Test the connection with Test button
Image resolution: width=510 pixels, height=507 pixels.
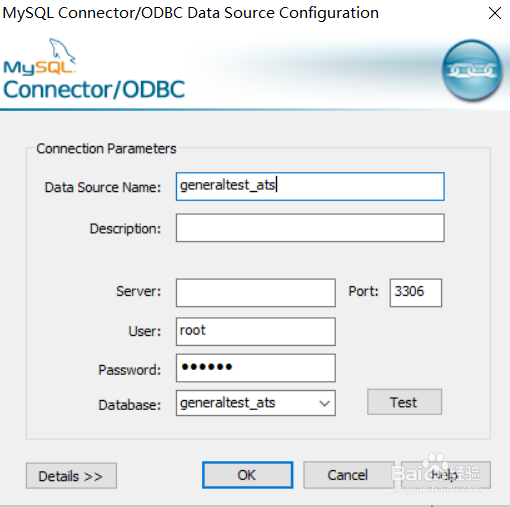click(x=404, y=402)
